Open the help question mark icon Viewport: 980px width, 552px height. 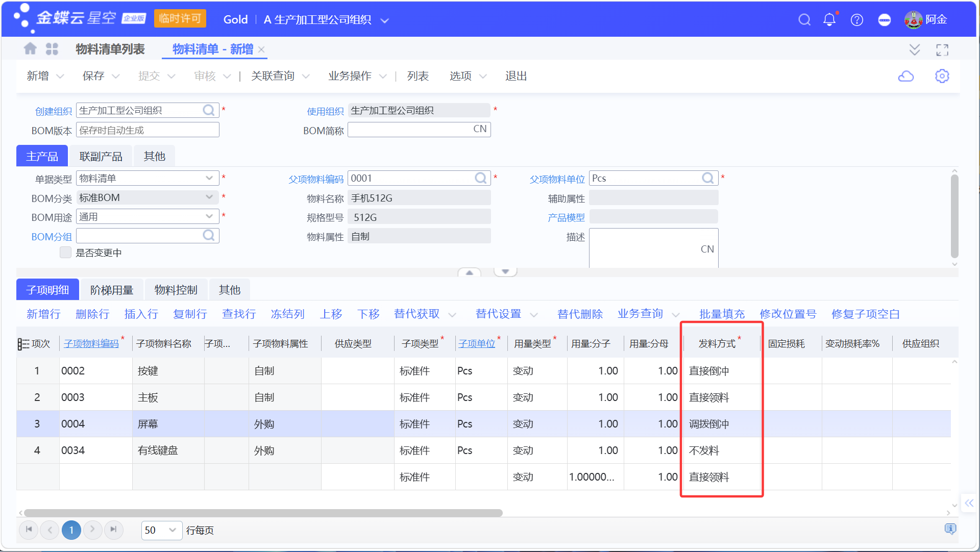[857, 20]
